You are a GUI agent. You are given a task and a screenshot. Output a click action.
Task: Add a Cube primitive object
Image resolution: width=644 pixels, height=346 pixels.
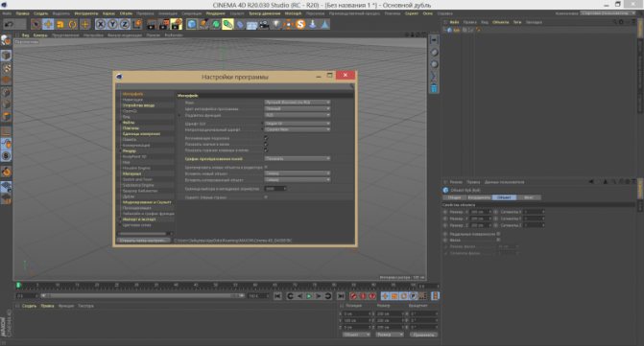(191, 24)
